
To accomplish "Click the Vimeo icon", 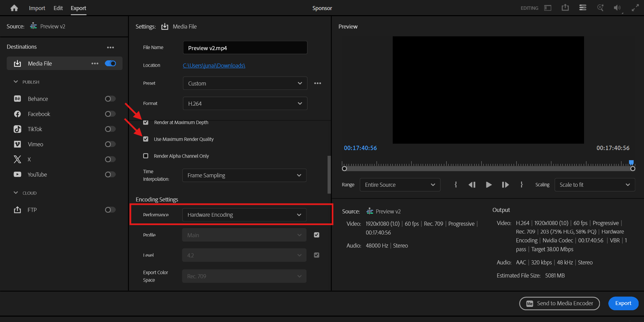I will (18, 144).
